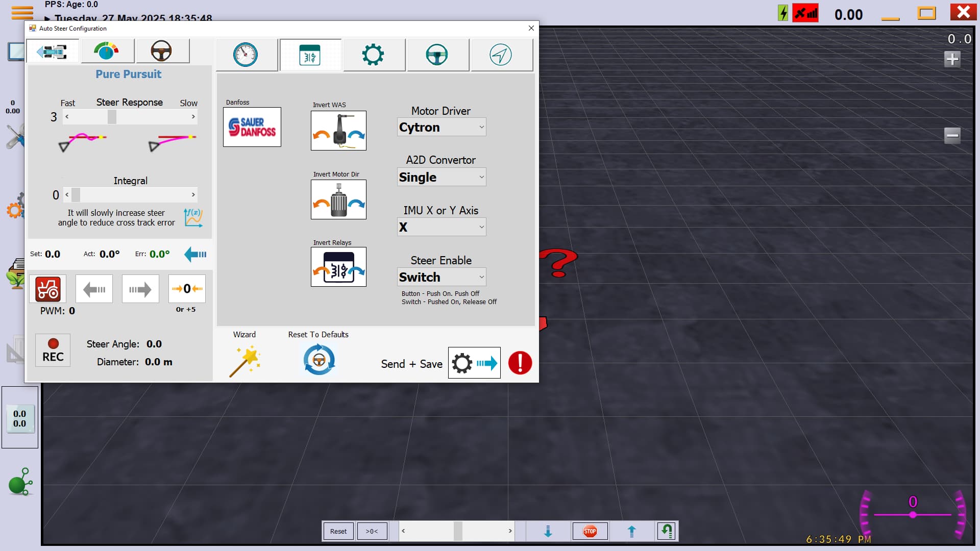Click the Reset To Defaults steering icon
Screen dimensions: 980x551
pyautogui.click(x=319, y=361)
